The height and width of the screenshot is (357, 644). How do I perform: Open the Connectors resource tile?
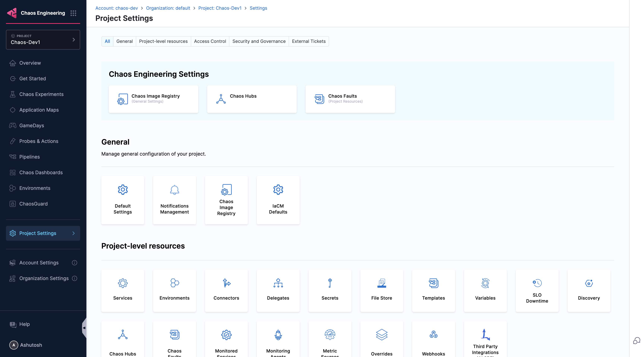click(226, 290)
